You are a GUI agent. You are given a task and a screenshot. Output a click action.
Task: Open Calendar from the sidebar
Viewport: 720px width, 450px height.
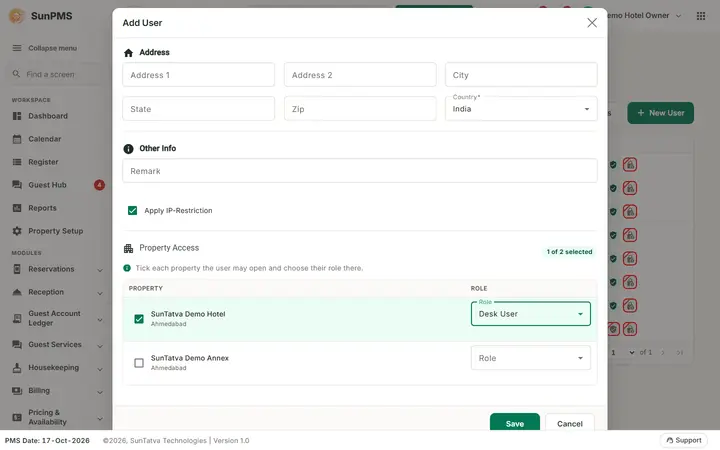(x=45, y=139)
